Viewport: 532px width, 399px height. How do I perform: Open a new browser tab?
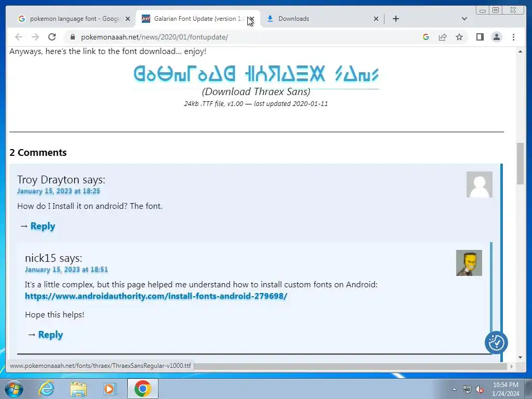click(395, 19)
